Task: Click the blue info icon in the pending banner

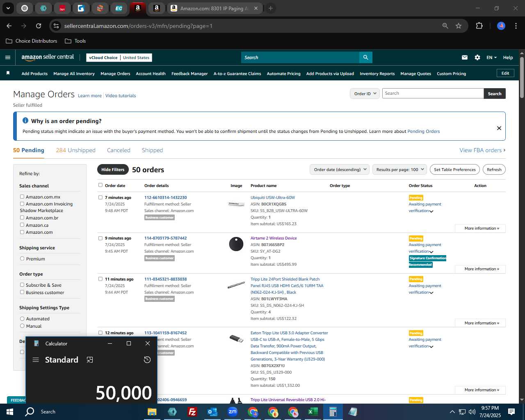Action: click(x=25, y=121)
